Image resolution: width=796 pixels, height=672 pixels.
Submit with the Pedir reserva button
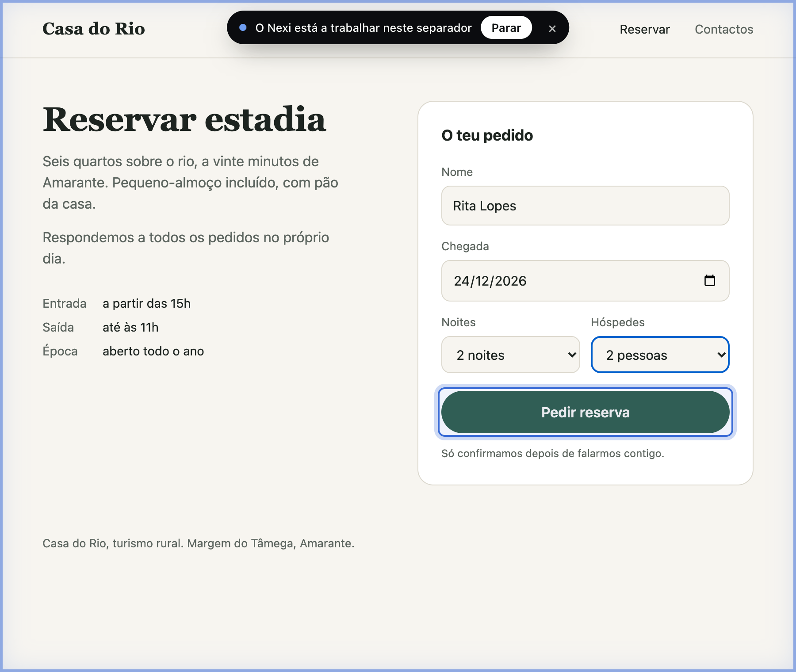click(586, 412)
